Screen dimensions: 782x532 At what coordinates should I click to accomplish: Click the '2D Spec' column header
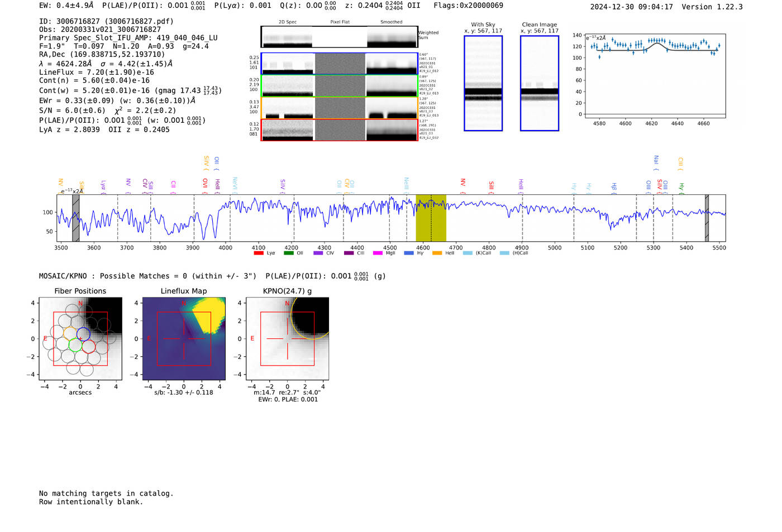click(x=288, y=22)
